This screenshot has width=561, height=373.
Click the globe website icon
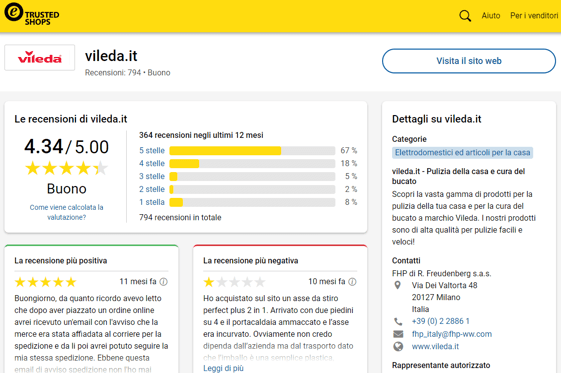click(398, 346)
